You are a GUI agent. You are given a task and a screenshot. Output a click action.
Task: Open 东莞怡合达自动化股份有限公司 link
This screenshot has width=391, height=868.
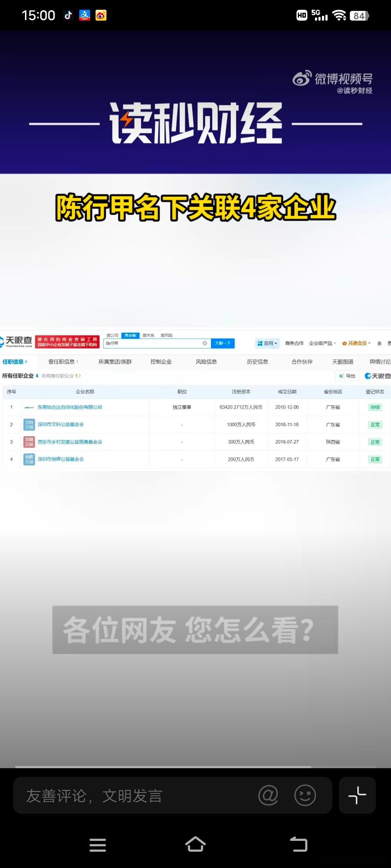click(x=70, y=407)
